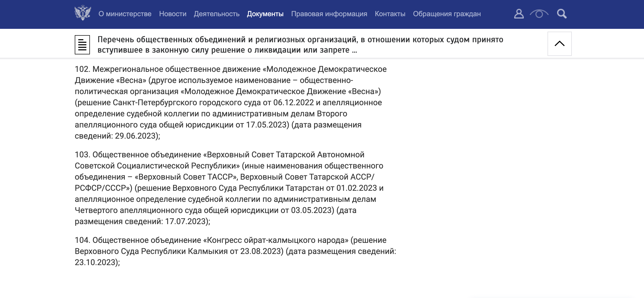
Task: Open the «Новости» menu item
Action: click(172, 14)
